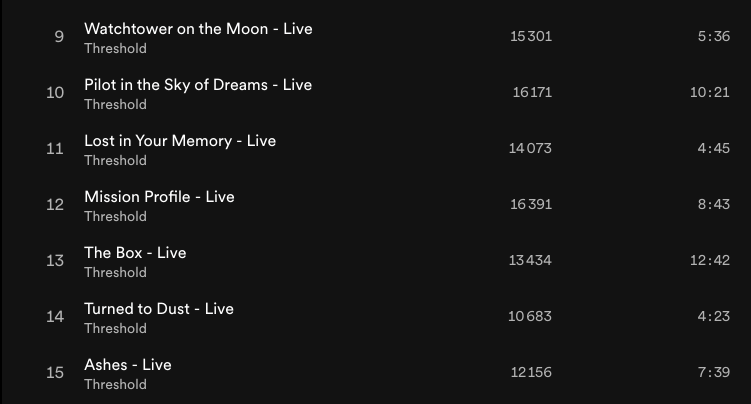Click Threshold artist below The Box
Viewport: 751px width, 404px height.
[x=115, y=272]
